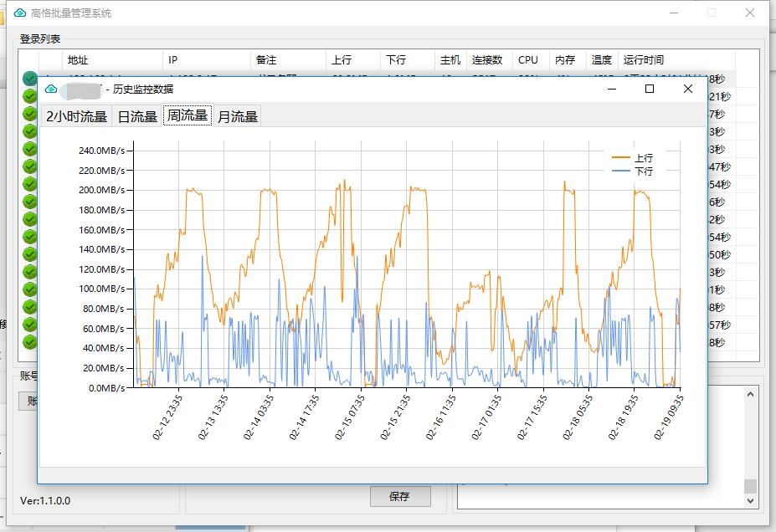Select the 周流量 tab

(188, 115)
